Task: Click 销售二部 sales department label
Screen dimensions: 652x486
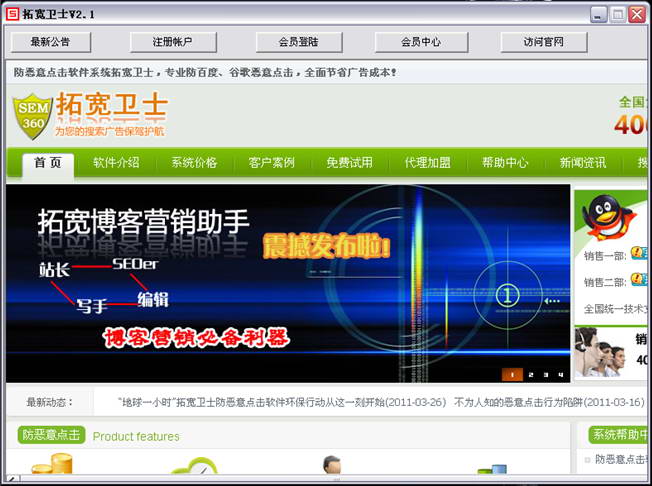Action: pos(605,282)
